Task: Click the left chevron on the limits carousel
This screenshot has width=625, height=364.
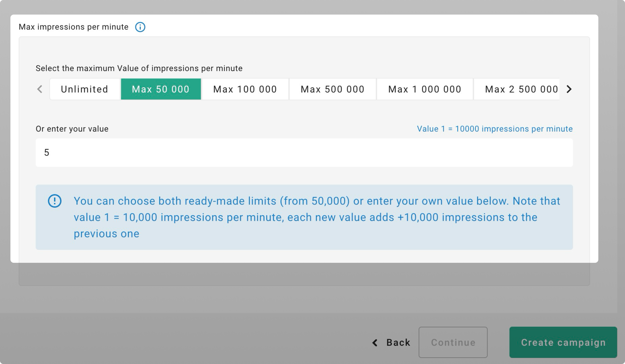Action: (x=40, y=89)
